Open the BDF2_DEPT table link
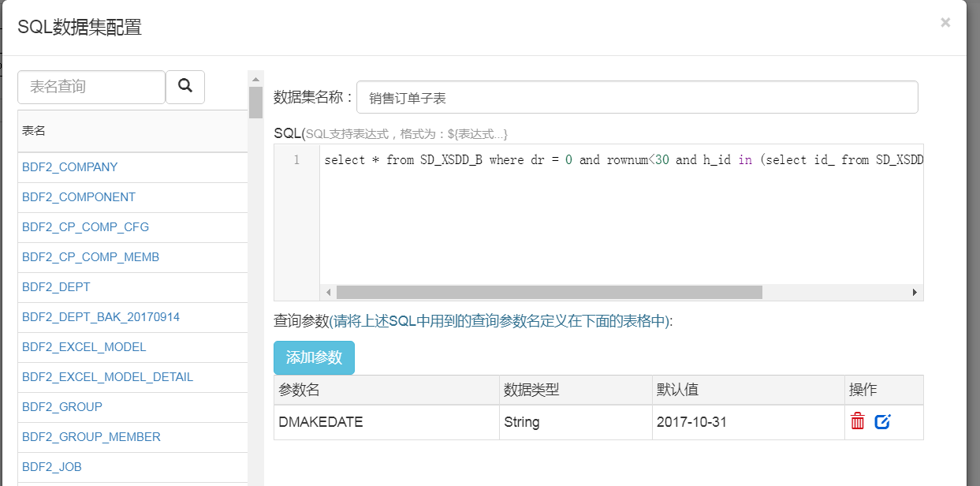This screenshot has height=486, width=980. [55, 287]
